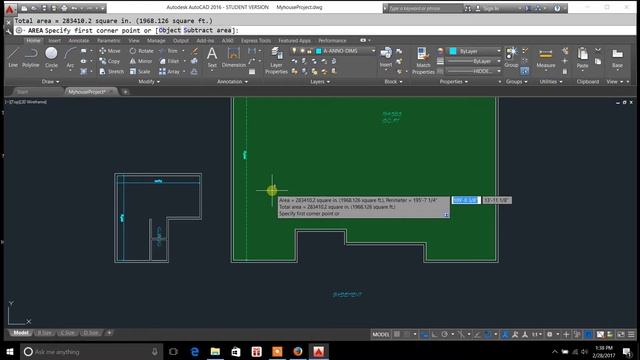Expand the Annotation panel
The image size is (640, 360).
tap(232, 82)
